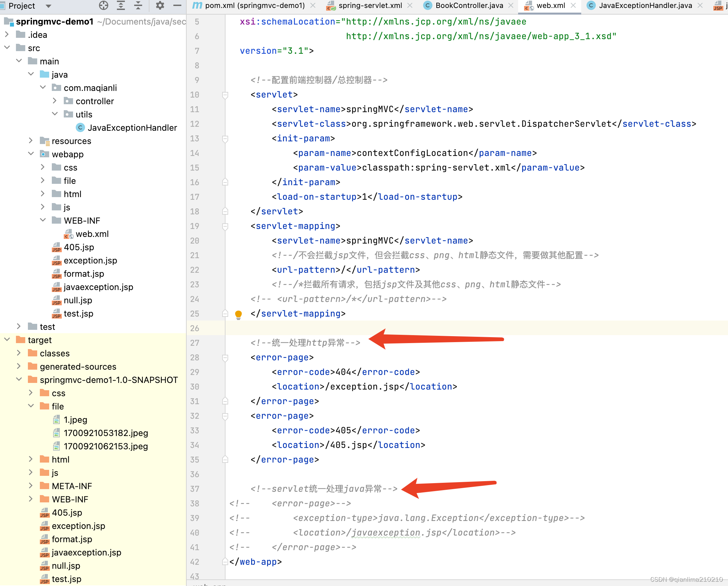
Task: Expand the controller package folder
Action: 54,101
